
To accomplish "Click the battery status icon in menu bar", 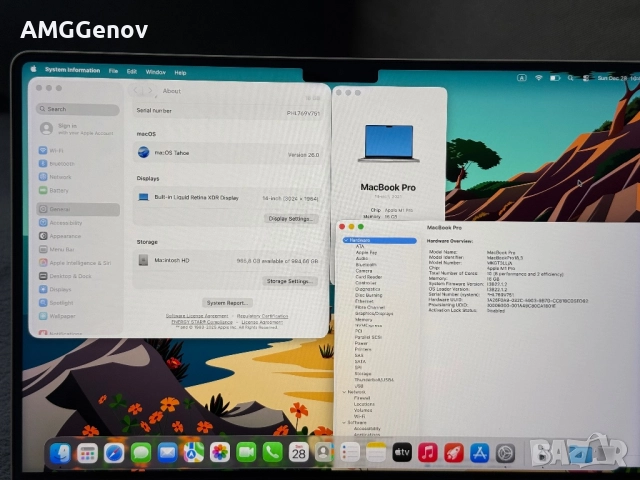I will pyautogui.click(x=555, y=78).
